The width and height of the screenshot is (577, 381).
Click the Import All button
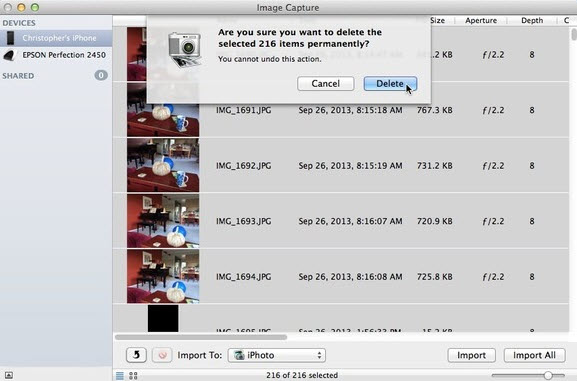534,355
